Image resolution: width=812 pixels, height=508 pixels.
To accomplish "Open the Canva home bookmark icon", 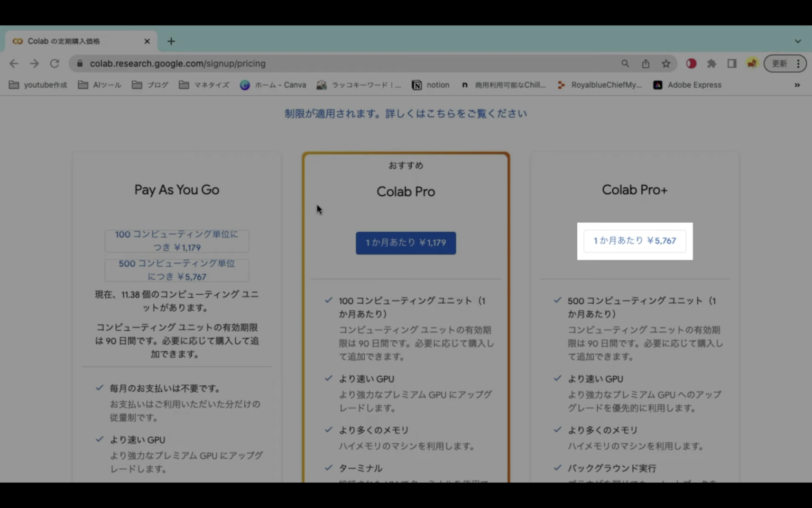I will pyautogui.click(x=245, y=85).
